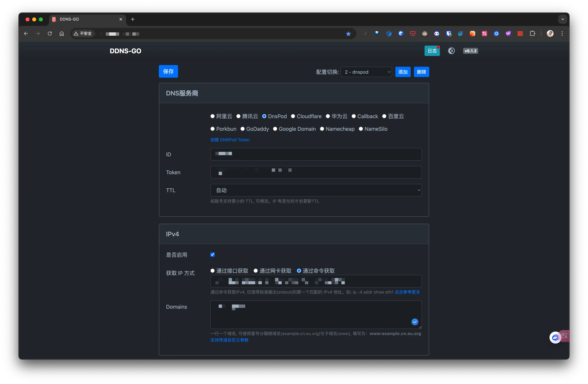The width and height of the screenshot is (588, 384).
Task: Expand the TTL 自动 dropdown
Action: (x=316, y=190)
